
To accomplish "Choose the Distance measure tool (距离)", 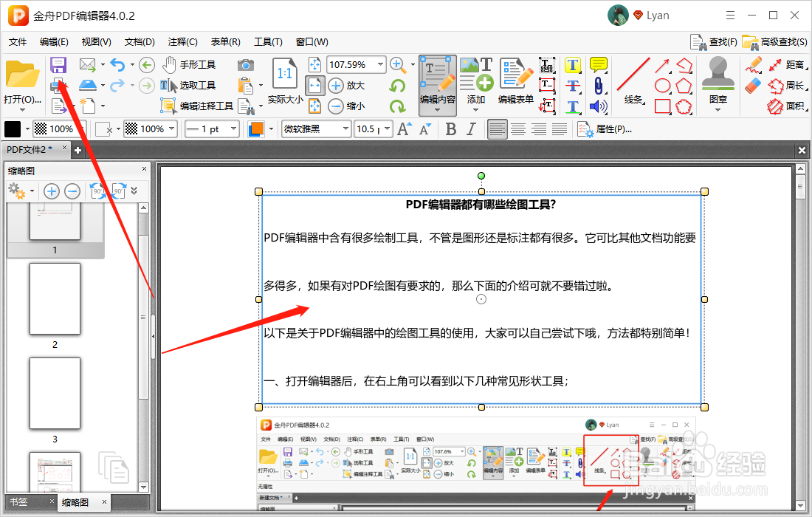I will pyautogui.click(x=787, y=65).
